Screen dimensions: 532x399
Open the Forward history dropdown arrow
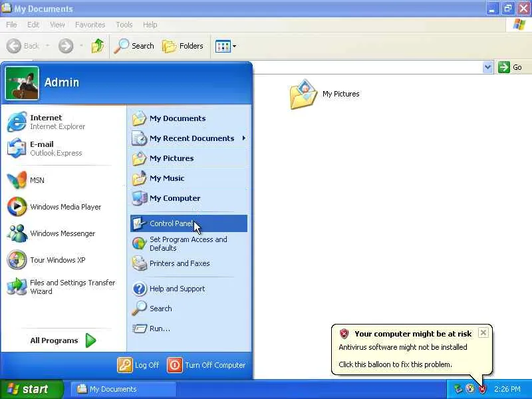coord(81,45)
